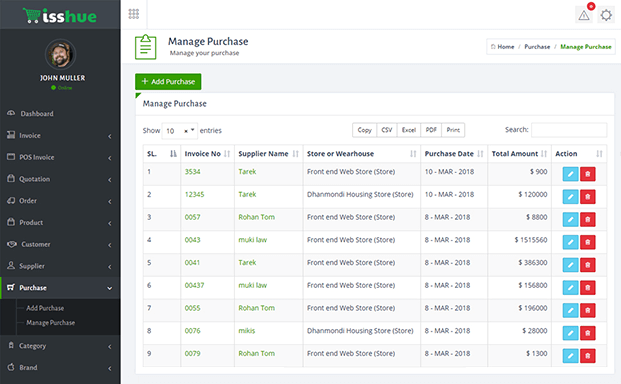Sort table by Total Amount column

click(519, 154)
